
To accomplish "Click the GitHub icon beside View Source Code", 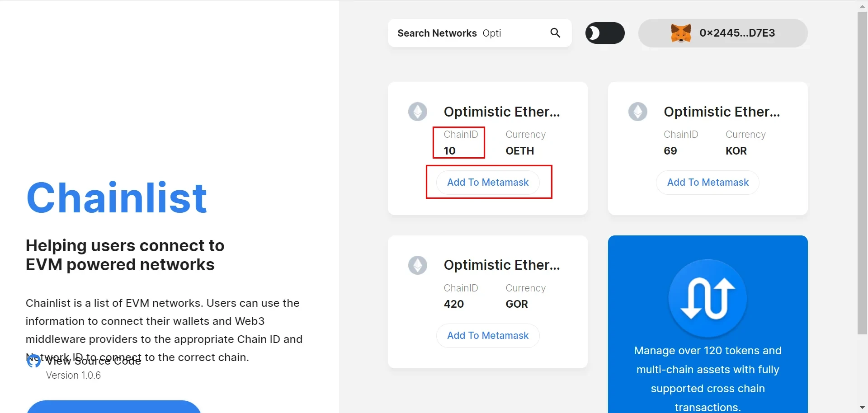I will 33,361.
